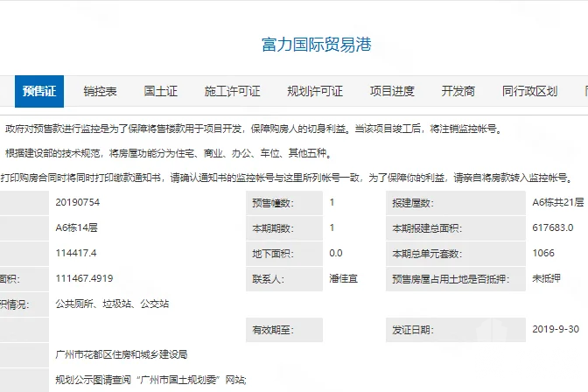Click the 规划公示图请查阅 notice text
The width and height of the screenshot is (588, 392).
click(x=150, y=380)
